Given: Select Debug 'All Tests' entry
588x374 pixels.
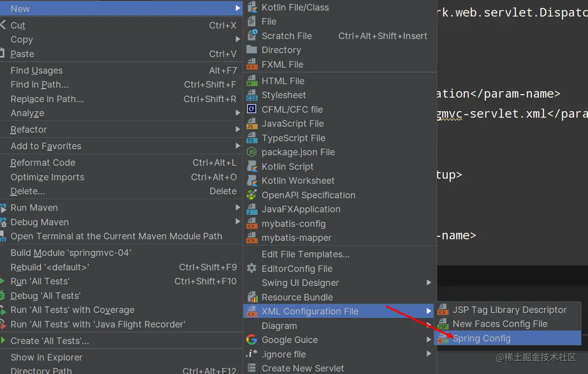Looking at the screenshot, I should point(121,296).
